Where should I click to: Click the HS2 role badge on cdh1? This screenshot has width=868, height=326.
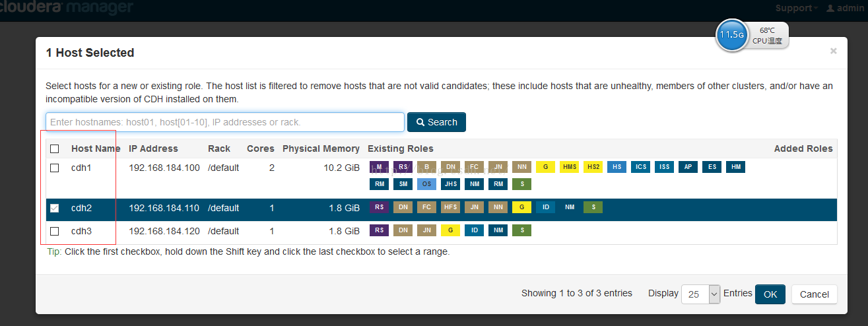[593, 168]
